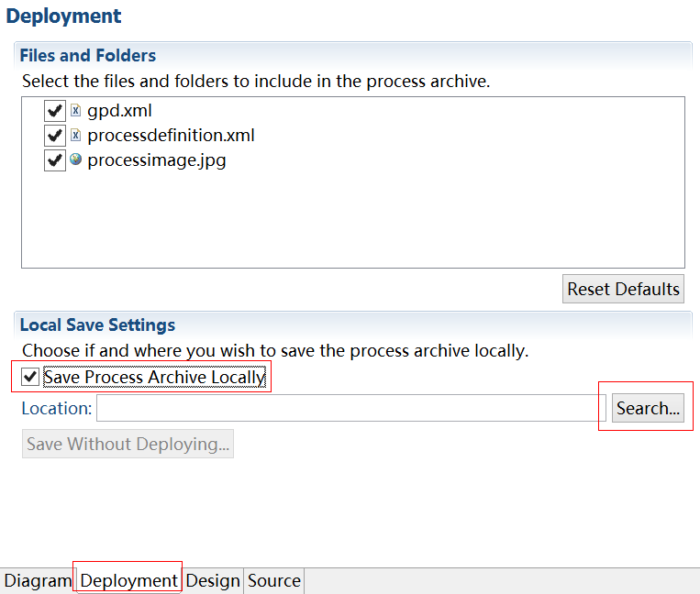Click the Local Save Settings section header

(97, 324)
